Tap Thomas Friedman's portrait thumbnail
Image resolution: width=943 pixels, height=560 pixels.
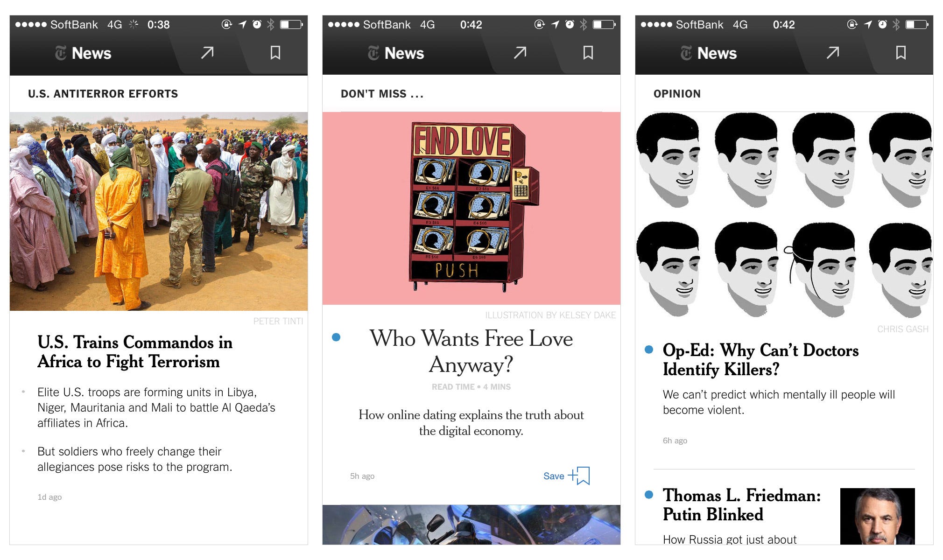pyautogui.click(x=877, y=516)
